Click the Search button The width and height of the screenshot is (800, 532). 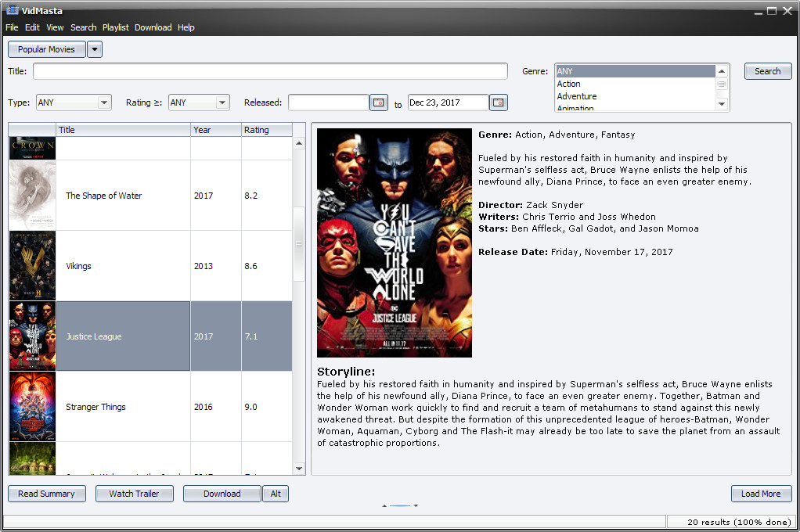768,71
